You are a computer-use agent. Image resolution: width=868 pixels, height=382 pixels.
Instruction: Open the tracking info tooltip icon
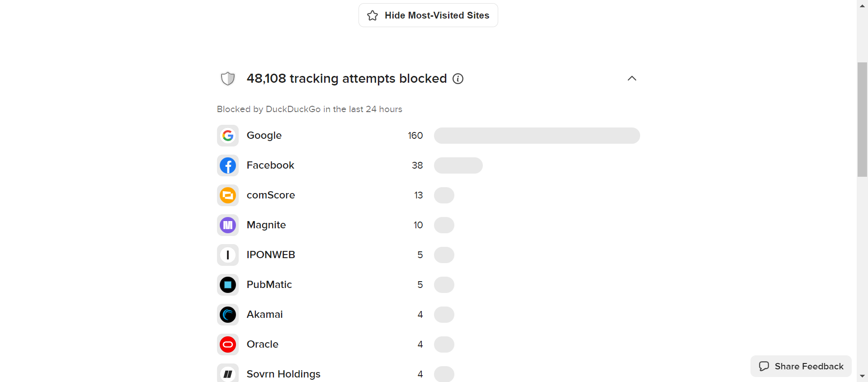[x=458, y=79]
